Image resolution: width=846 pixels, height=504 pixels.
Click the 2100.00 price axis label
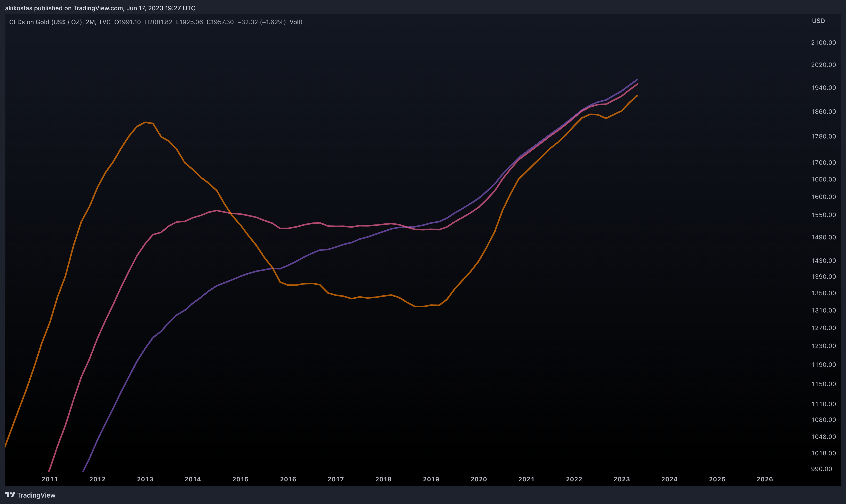[824, 42]
